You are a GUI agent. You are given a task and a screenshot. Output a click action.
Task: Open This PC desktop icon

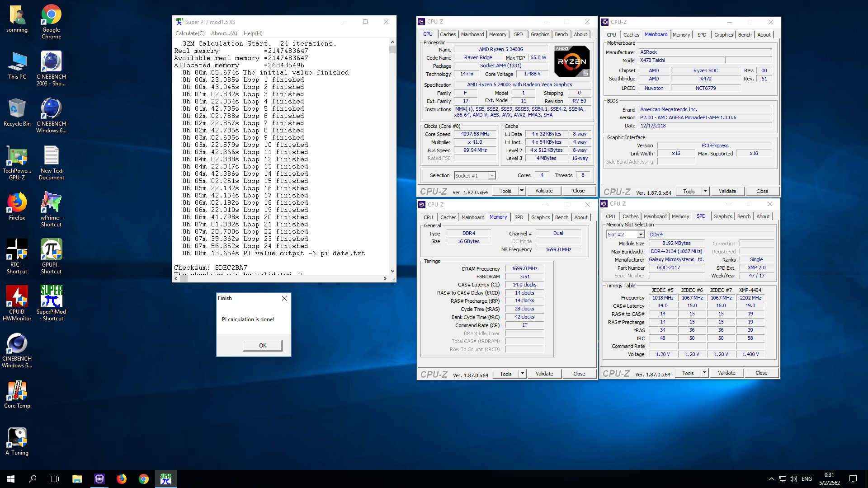coord(17,66)
